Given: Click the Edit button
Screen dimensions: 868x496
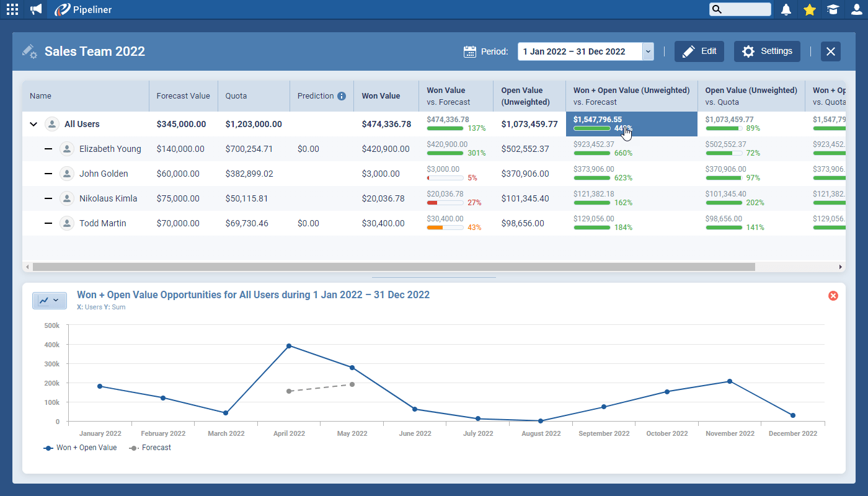Looking at the screenshot, I should tap(699, 51).
